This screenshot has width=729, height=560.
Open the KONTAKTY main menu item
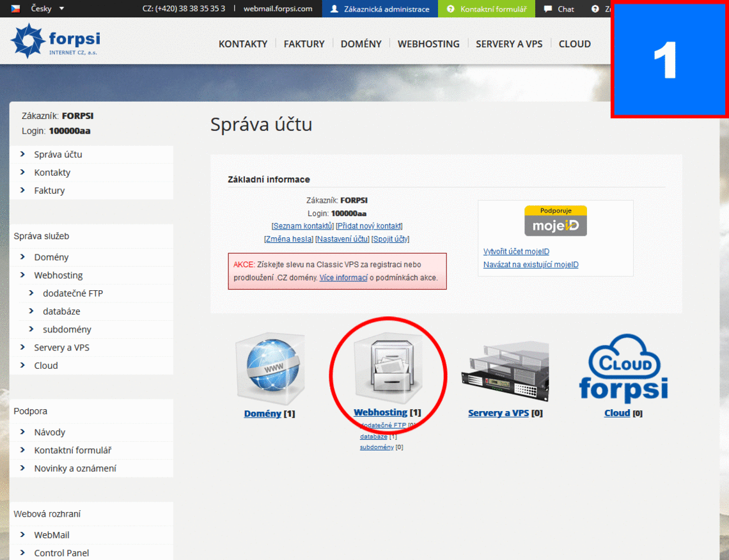[x=243, y=43]
